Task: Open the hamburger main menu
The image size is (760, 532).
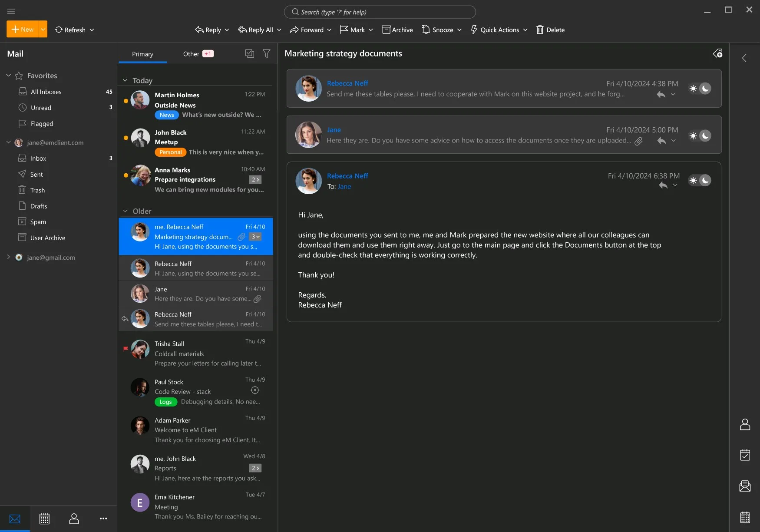Action: (x=11, y=11)
